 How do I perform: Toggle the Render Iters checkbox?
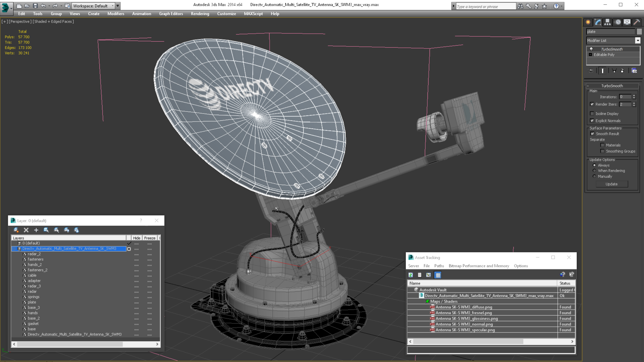pos(592,104)
